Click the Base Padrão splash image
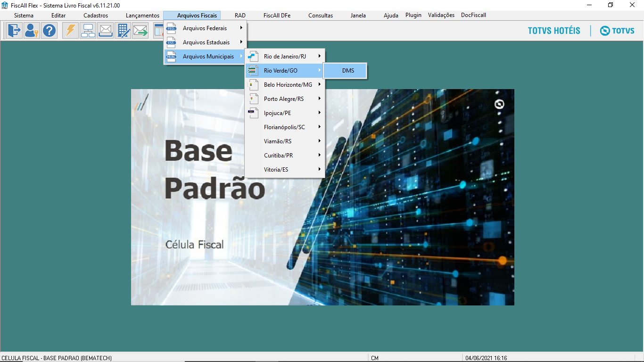This screenshot has width=644, height=362. 322,197
